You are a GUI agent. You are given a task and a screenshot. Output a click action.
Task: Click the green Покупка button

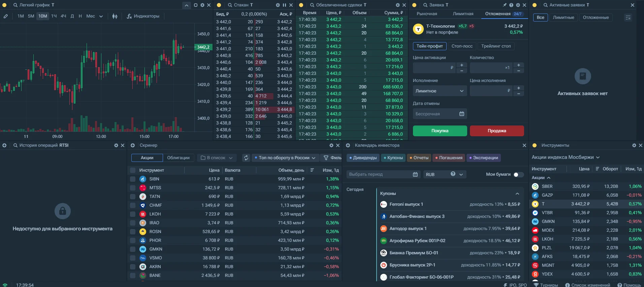(440, 131)
